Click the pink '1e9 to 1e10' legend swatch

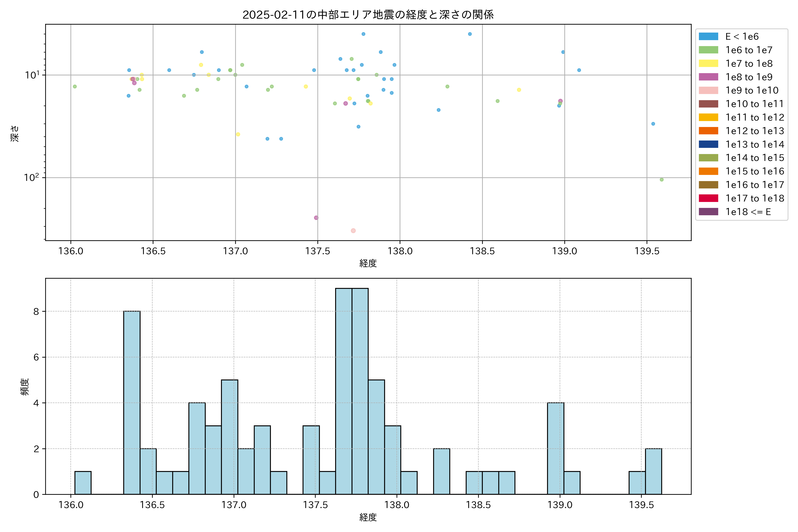tap(708, 91)
